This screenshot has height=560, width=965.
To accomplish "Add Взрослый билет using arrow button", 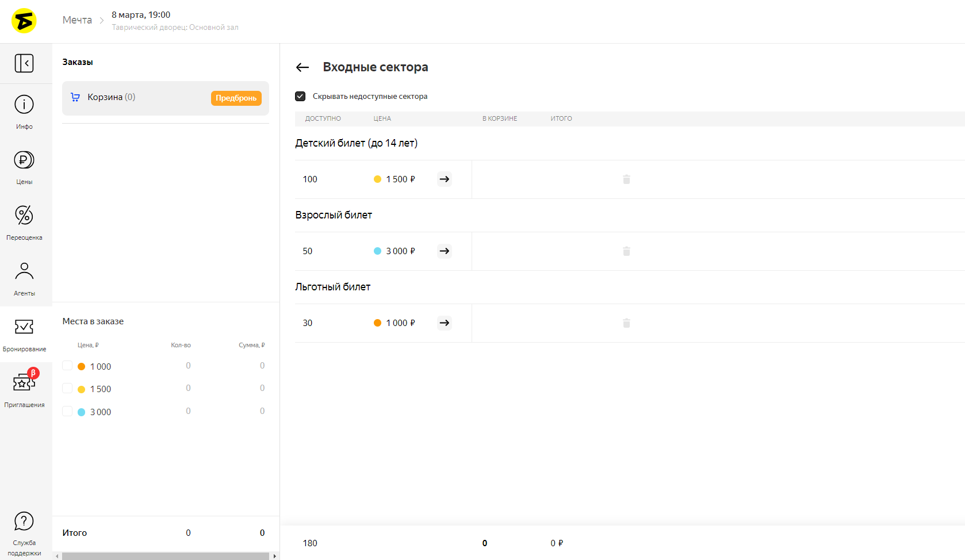I will (x=444, y=251).
